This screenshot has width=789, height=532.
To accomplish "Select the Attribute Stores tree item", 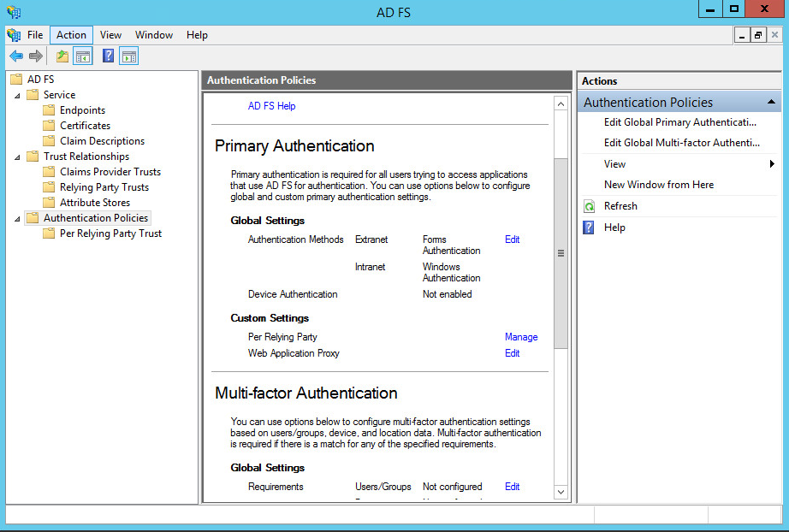I will [x=95, y=202].
